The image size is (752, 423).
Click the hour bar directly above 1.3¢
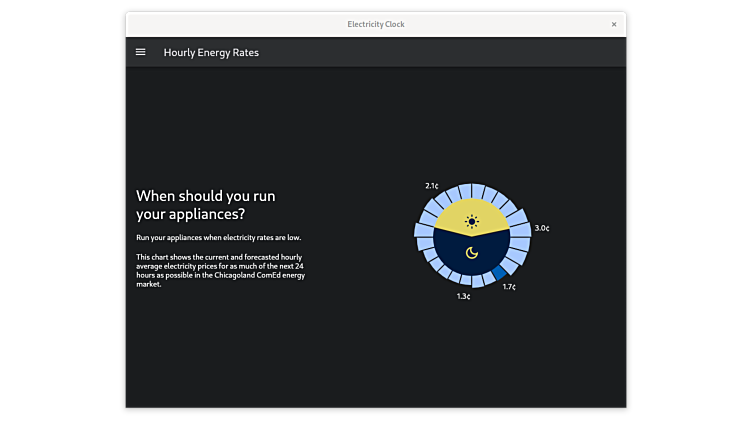coord(466,282)
